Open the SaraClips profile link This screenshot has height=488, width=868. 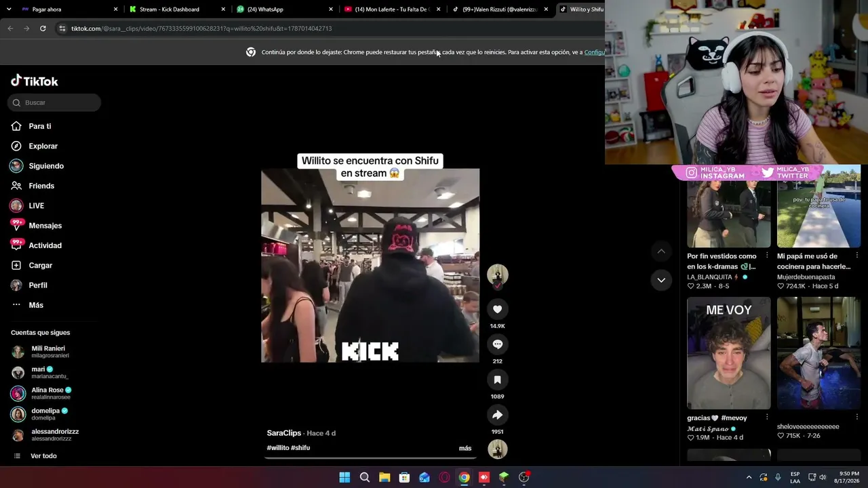(283, 433)
